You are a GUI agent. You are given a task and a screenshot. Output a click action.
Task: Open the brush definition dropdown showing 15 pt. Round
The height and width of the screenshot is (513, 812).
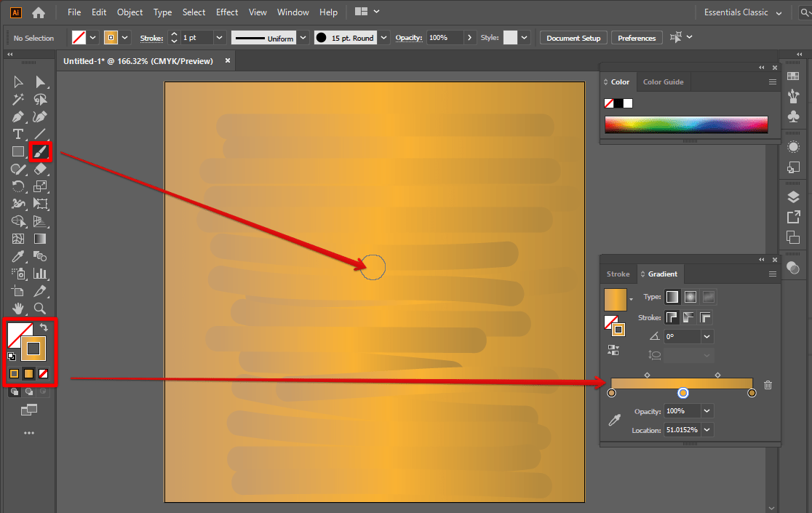tap(383, 37)
